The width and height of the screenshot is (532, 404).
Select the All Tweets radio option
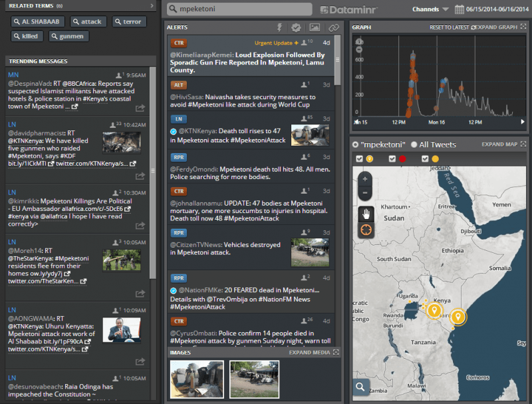[x=414, y=144]
